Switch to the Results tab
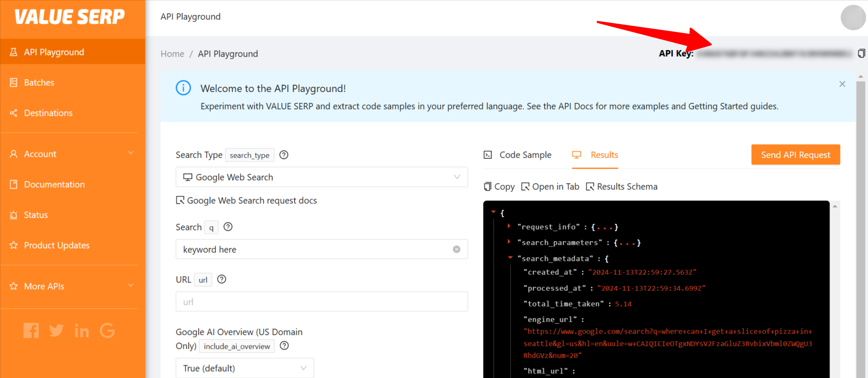 pos(595,155)
